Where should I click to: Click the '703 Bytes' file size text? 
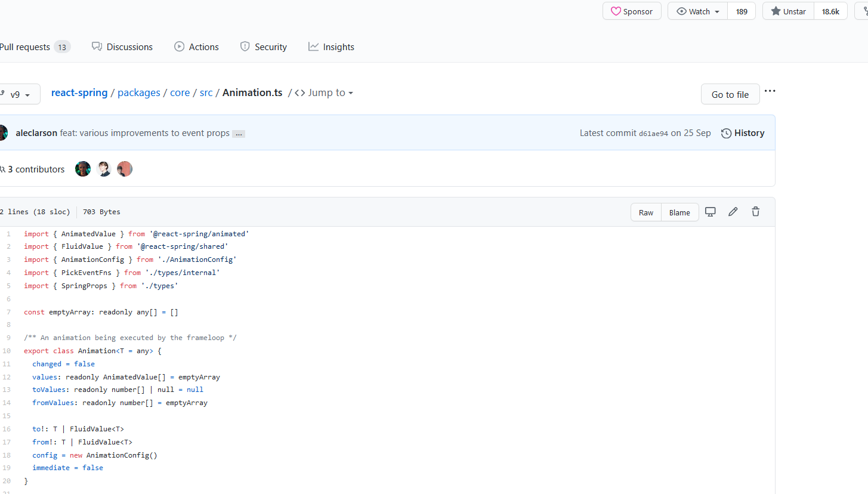click(x=101, y=212)
